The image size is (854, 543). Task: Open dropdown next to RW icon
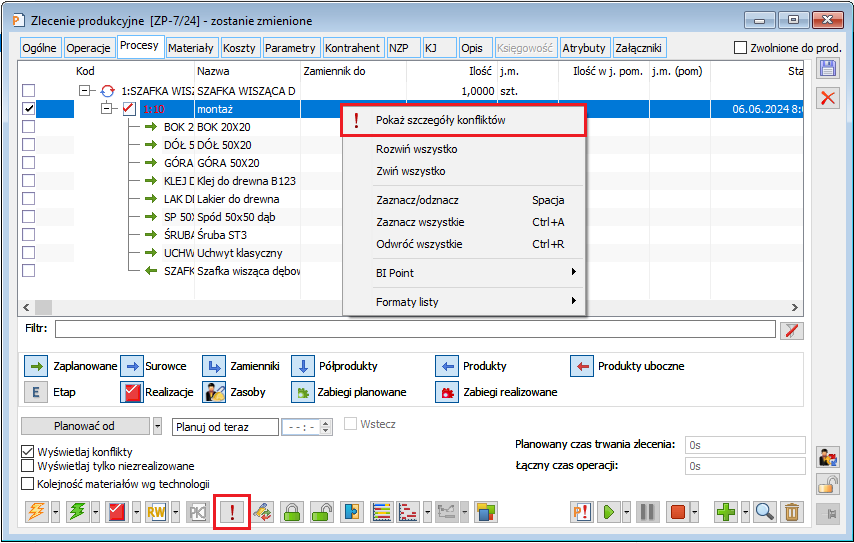point(175,512)
